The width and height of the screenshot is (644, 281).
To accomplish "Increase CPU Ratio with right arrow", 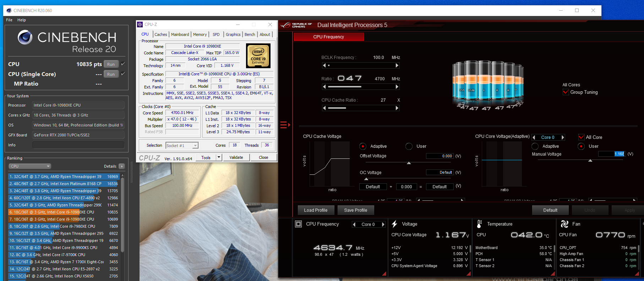I will coord(397,87).
